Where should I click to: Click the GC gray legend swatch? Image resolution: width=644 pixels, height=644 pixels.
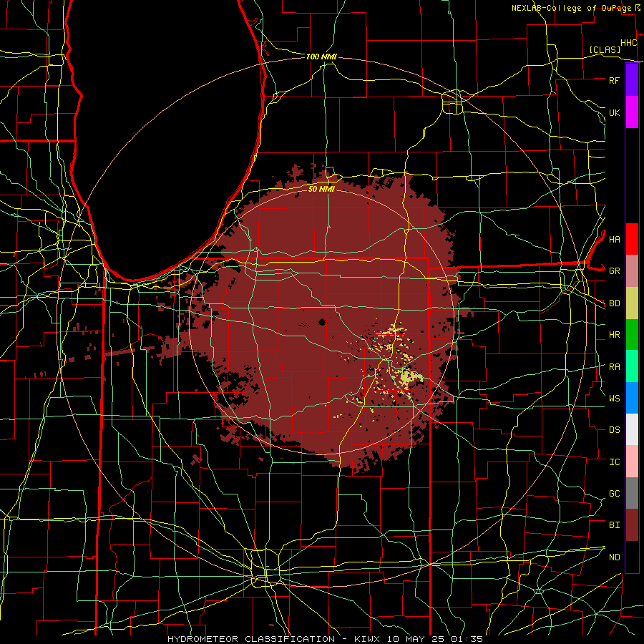click(632, 493)
